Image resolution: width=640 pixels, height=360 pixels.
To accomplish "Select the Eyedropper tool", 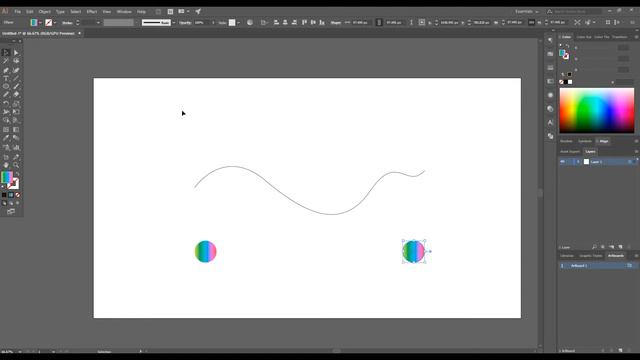I will click(6, 138).
